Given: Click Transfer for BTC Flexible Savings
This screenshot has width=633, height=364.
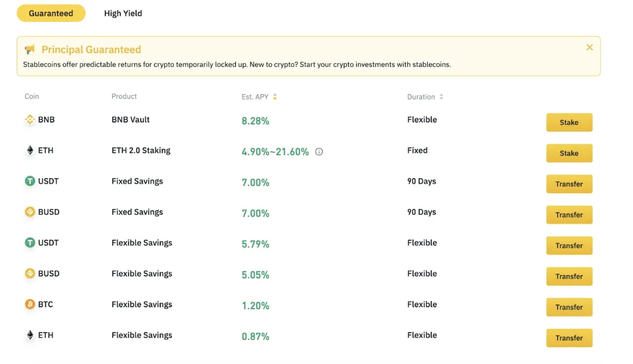Looking at the screenshot, I should [569, 307].
